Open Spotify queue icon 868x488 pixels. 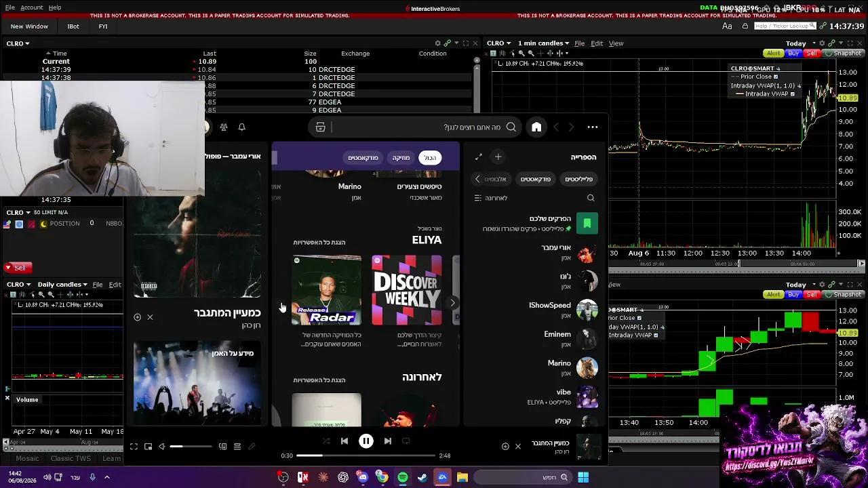click(x=237, y=447)
